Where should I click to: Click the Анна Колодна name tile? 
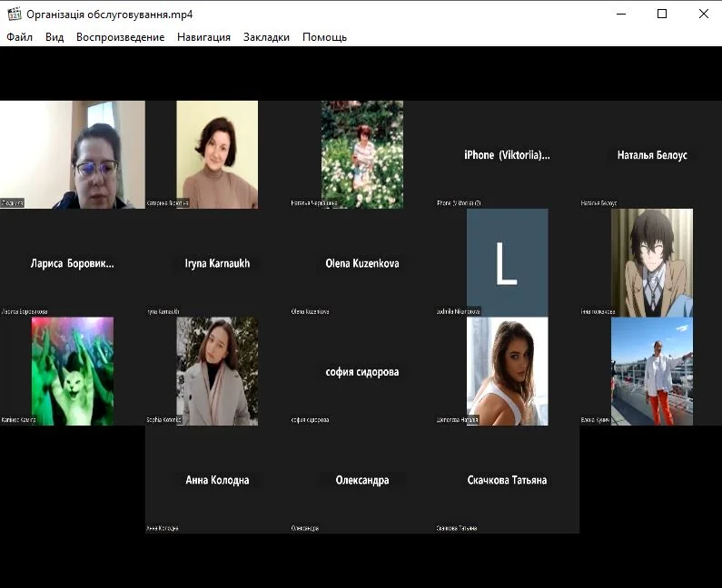click(217, 480)
